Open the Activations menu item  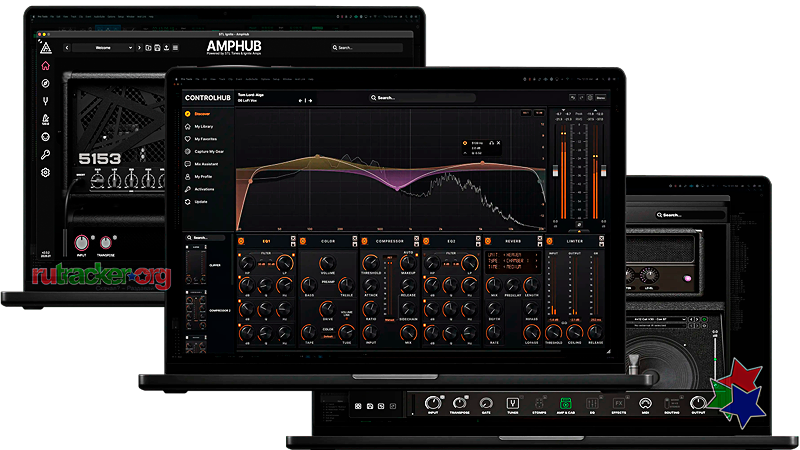pyautogui.click(x=204, y=188)
